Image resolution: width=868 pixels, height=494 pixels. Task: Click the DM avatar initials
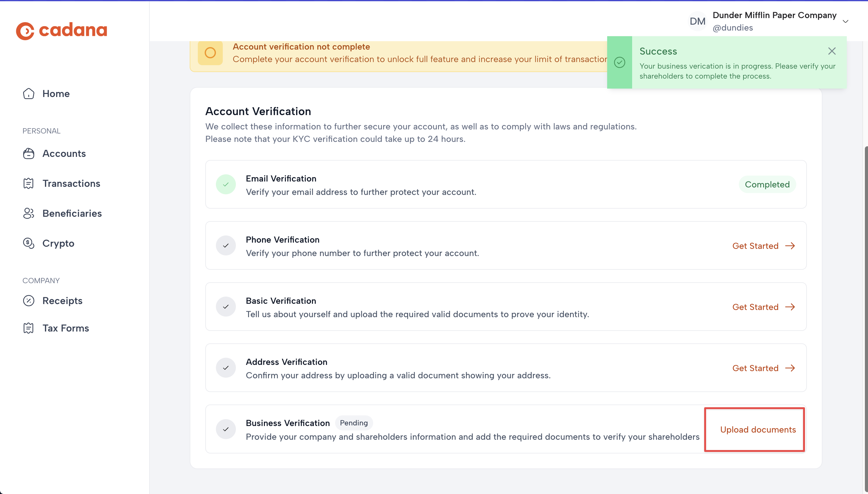pos(697,22)
